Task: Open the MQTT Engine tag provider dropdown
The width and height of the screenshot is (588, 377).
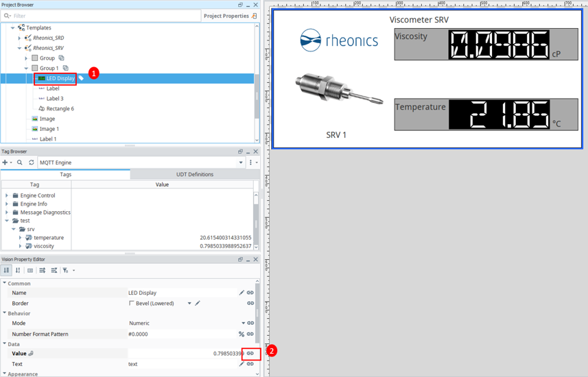Action: point(241,162)
